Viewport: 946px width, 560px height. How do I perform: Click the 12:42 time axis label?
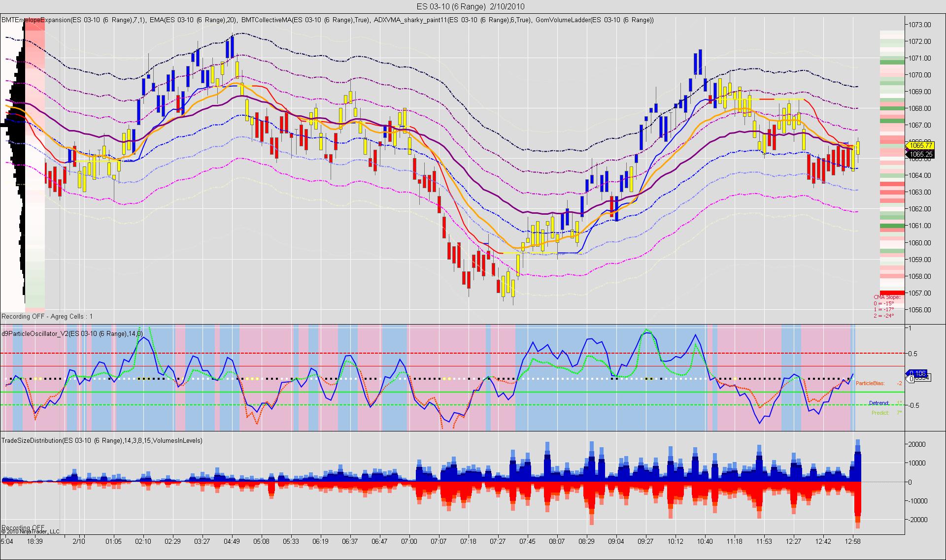pos(823,541)
